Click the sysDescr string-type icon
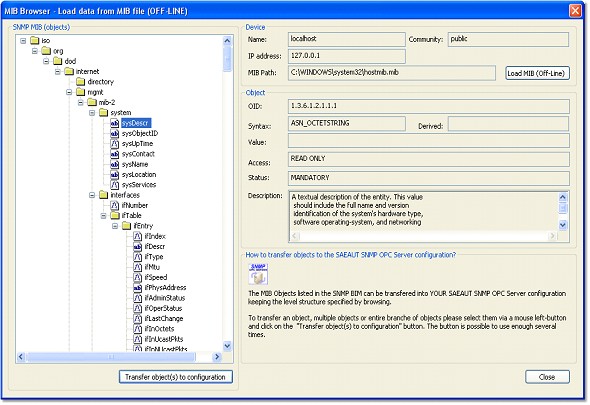 point(115,123)
